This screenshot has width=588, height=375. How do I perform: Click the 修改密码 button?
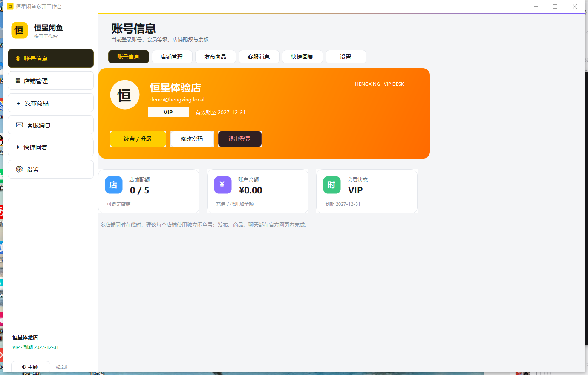coord(192,139)
